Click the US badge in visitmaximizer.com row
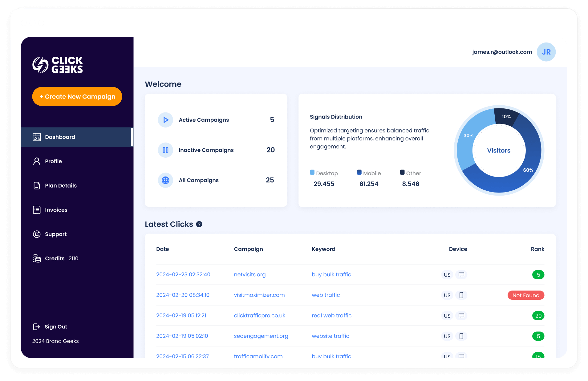588x381 pixels. 447,295
